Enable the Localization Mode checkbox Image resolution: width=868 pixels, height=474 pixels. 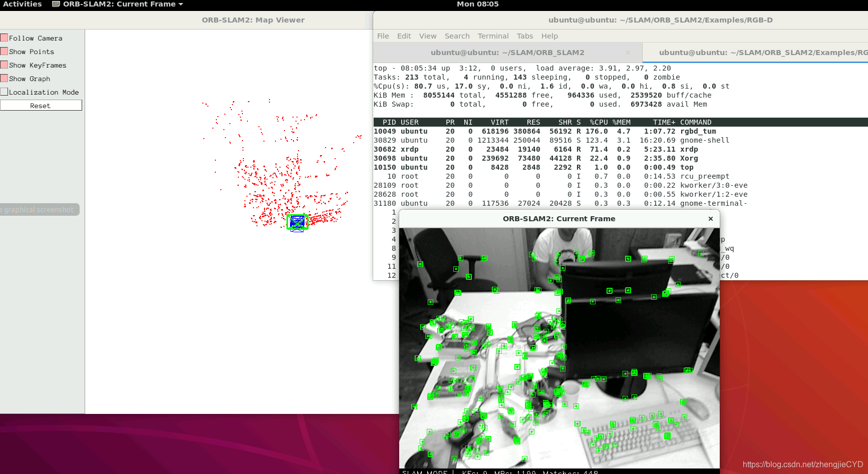[x=4, y=92]
